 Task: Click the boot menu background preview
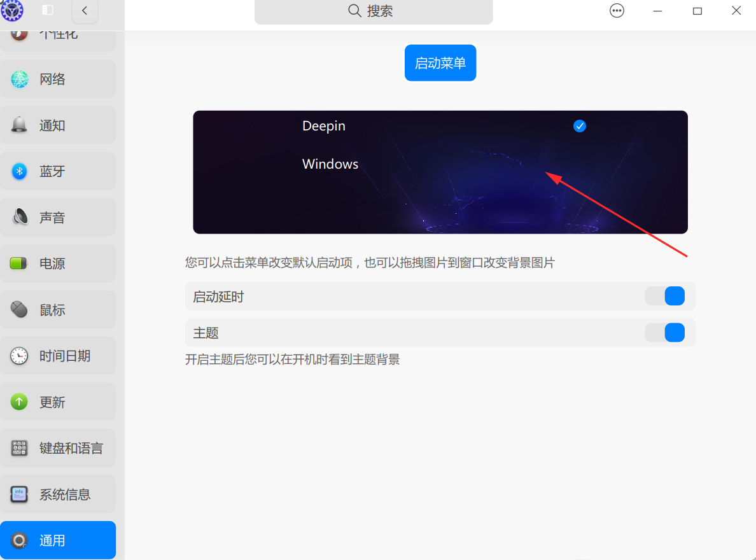pyautogui.click(x=440, y=172)
